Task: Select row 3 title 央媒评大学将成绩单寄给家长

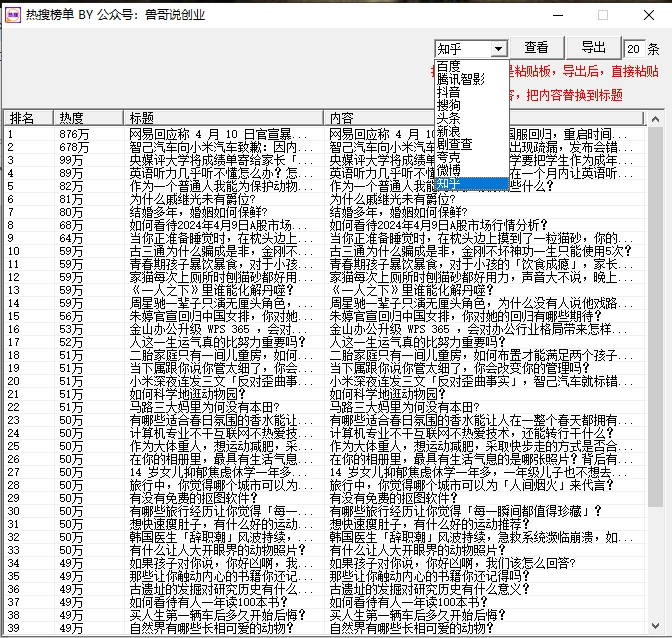Action: coord(221,161)
